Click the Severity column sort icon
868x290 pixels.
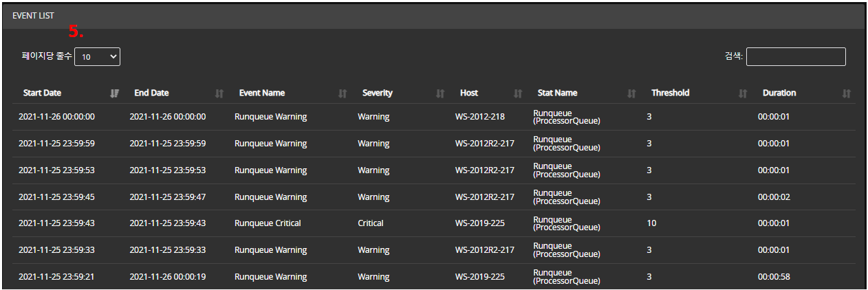pos(440,93)
